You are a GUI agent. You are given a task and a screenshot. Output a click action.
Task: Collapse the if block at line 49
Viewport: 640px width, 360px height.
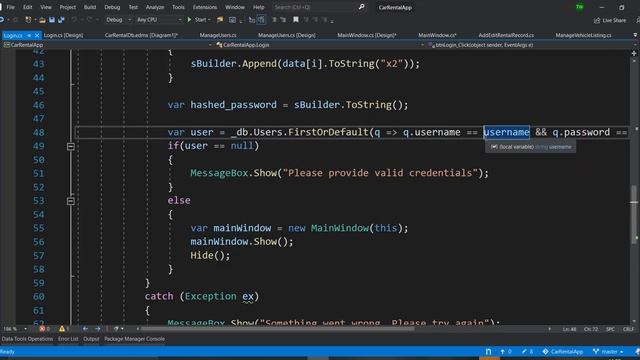71,146
